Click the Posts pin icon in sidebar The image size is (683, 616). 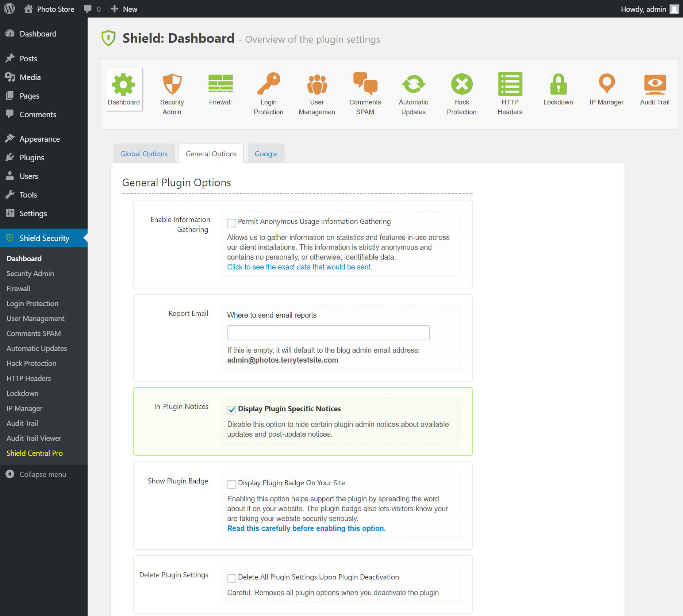coord(10,58)
